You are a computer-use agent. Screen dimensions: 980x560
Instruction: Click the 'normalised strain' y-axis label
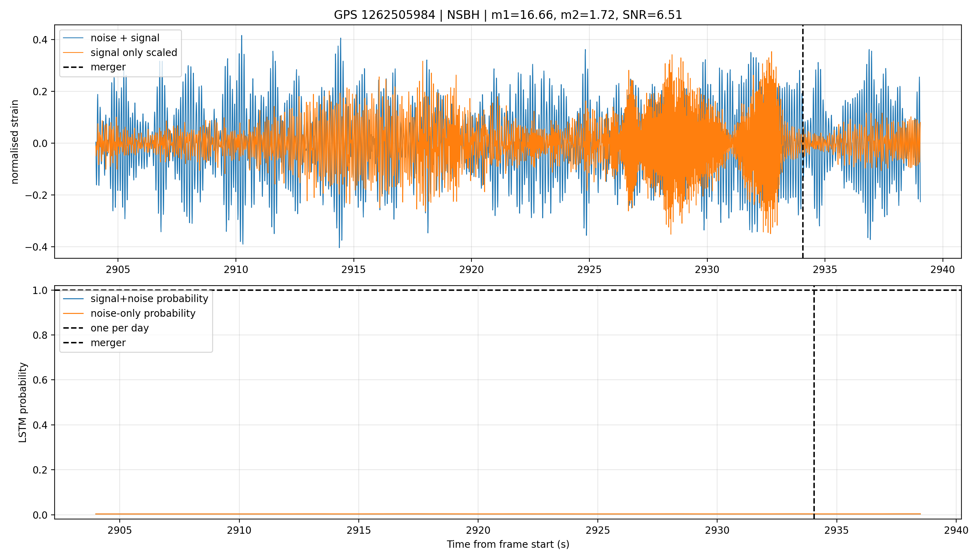15,142
